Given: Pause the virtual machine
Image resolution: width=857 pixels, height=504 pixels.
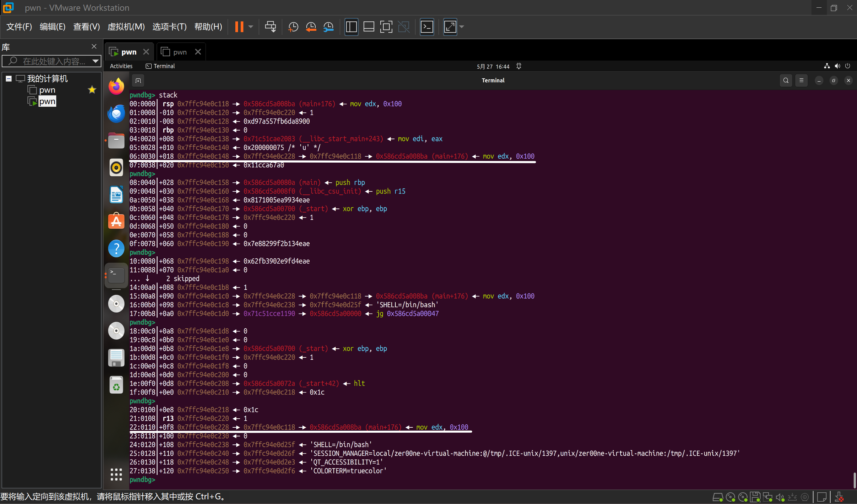Looking at the screenshot, I should [239, 26].
